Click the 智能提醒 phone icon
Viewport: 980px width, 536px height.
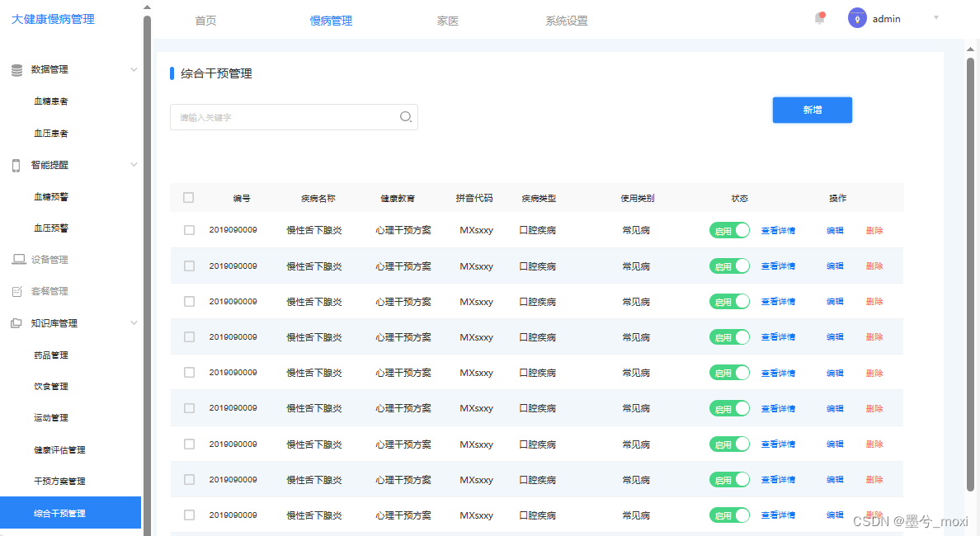coord(16,165)
